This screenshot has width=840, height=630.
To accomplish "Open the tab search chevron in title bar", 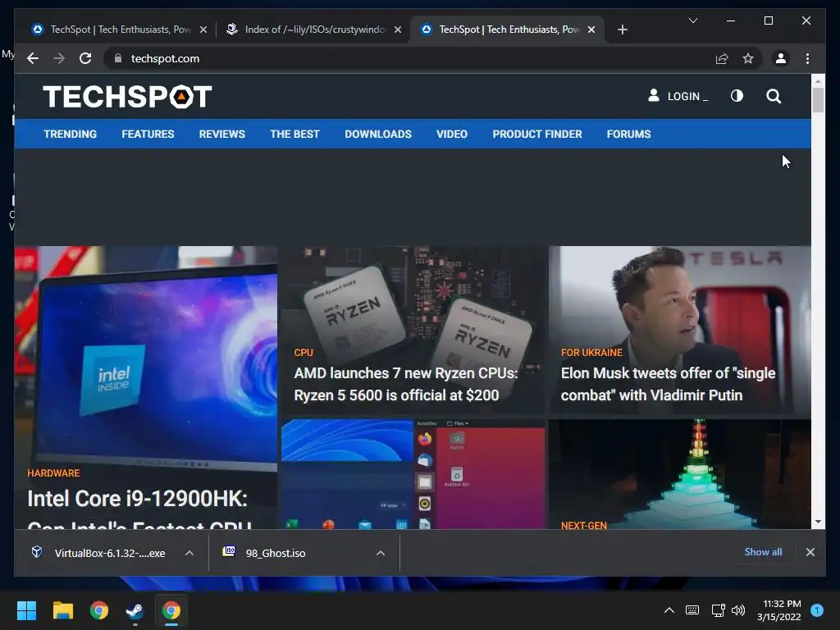I will point(692,21).
